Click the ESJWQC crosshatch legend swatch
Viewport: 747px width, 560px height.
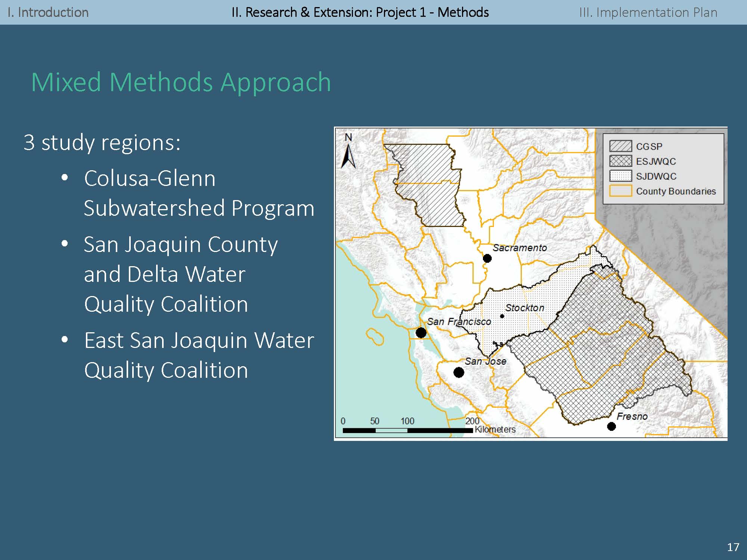pyautogui.click(x=620, y=161)
